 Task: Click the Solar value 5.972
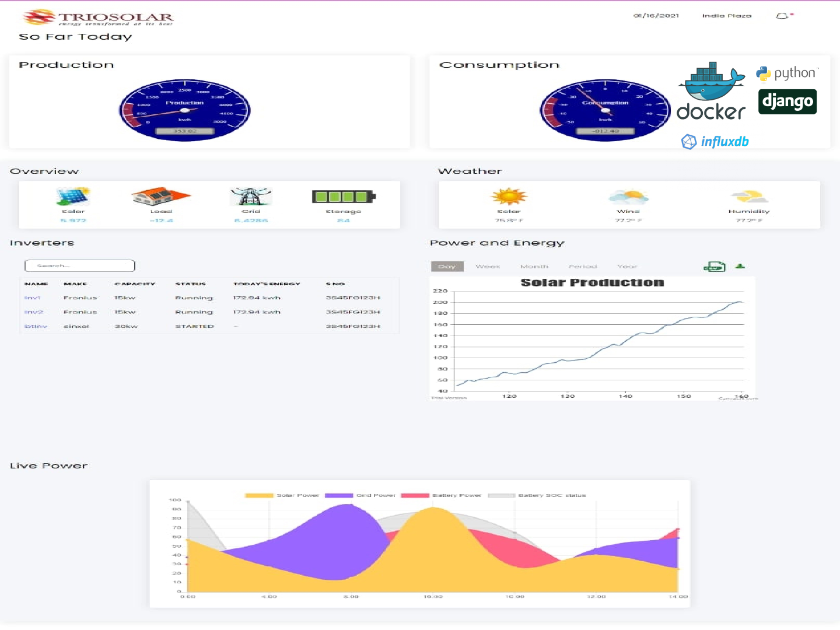tap(73, 220)
